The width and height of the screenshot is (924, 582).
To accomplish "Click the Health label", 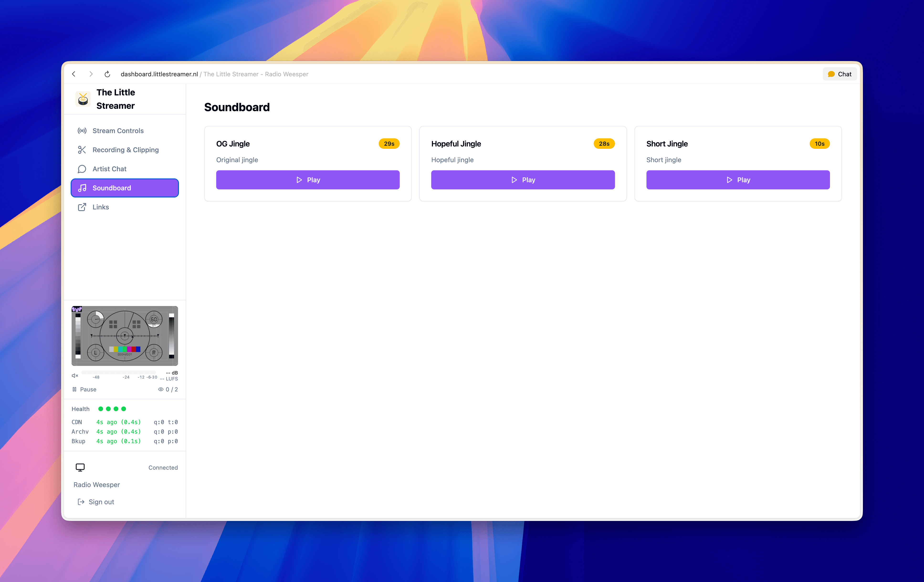I will 81,409.
